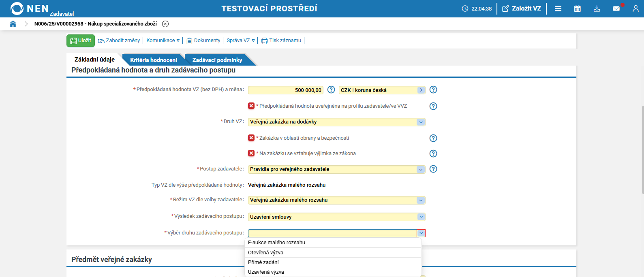Click the empty Výběr druhu zadávacího postupu field
The height and width of the screenshot is (277, 644).
pos(332,233)
